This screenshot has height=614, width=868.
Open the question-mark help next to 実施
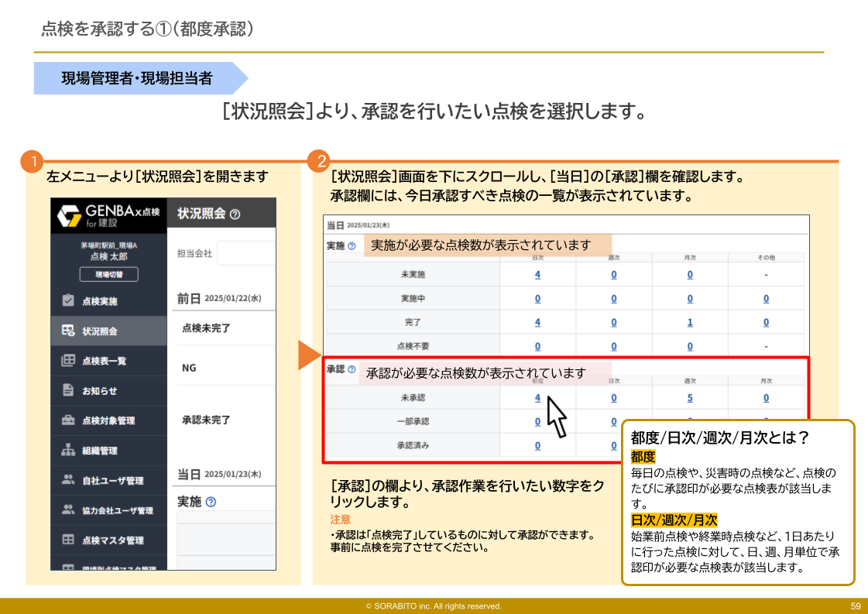click(x=351, y=247)
